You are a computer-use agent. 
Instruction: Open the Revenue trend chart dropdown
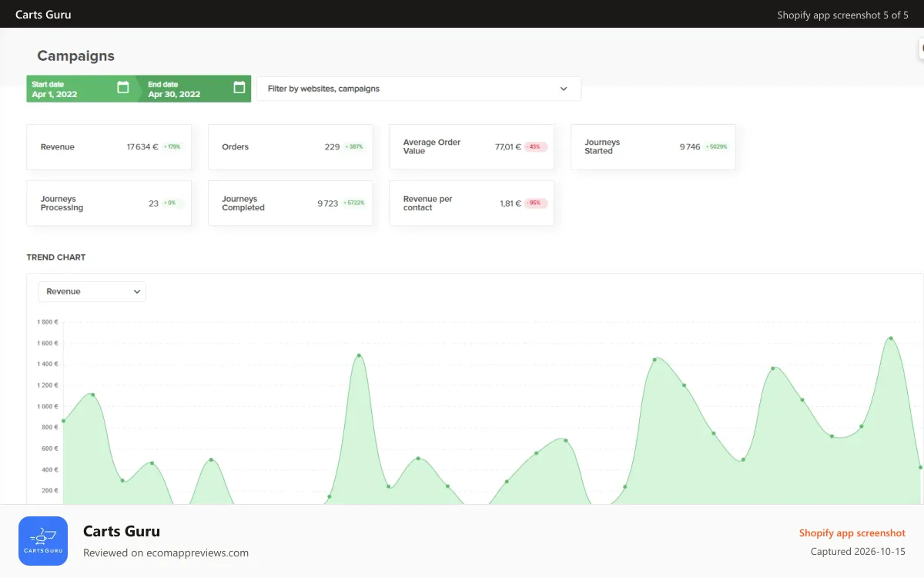(x=92, y=291)
